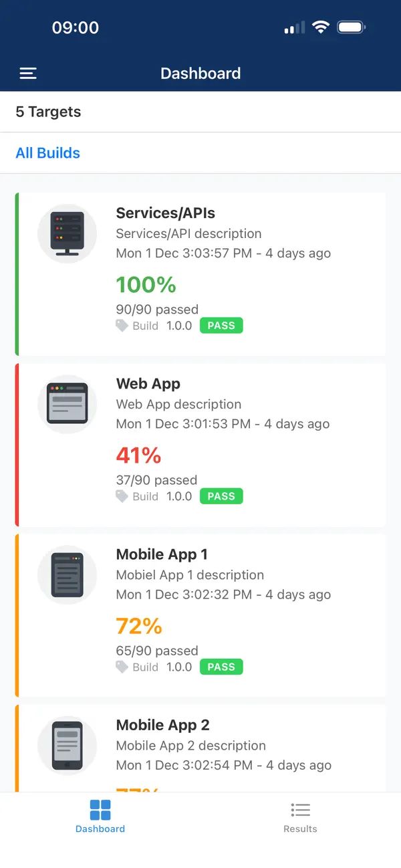The image size is (401, 868).
Task: Tap the Results list icon
Action: click(300, 810)
